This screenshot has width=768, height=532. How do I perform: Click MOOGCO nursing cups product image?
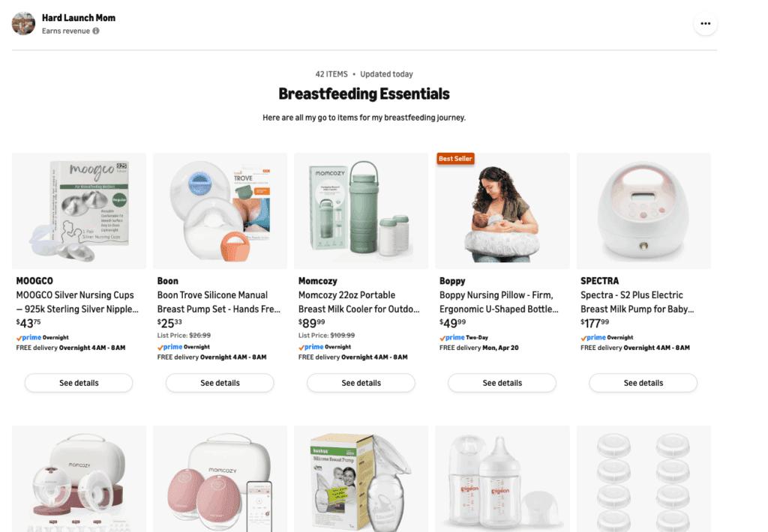(79, 211)
